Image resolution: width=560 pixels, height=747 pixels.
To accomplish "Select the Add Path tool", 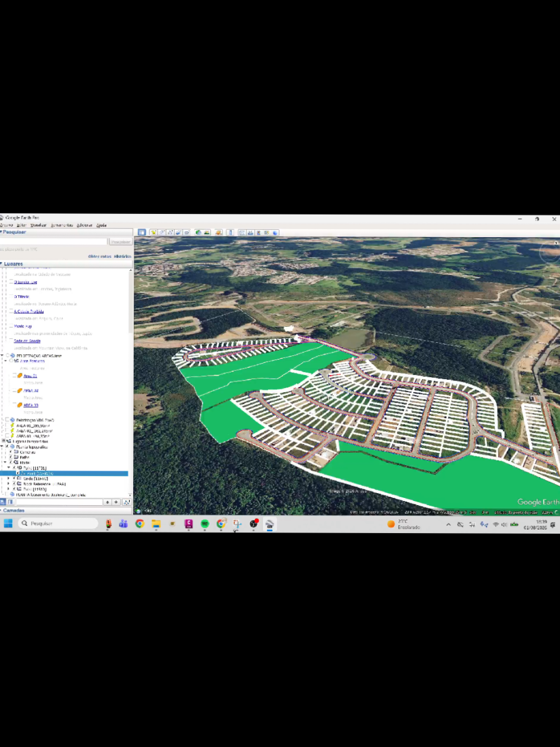I will (170, 232).
